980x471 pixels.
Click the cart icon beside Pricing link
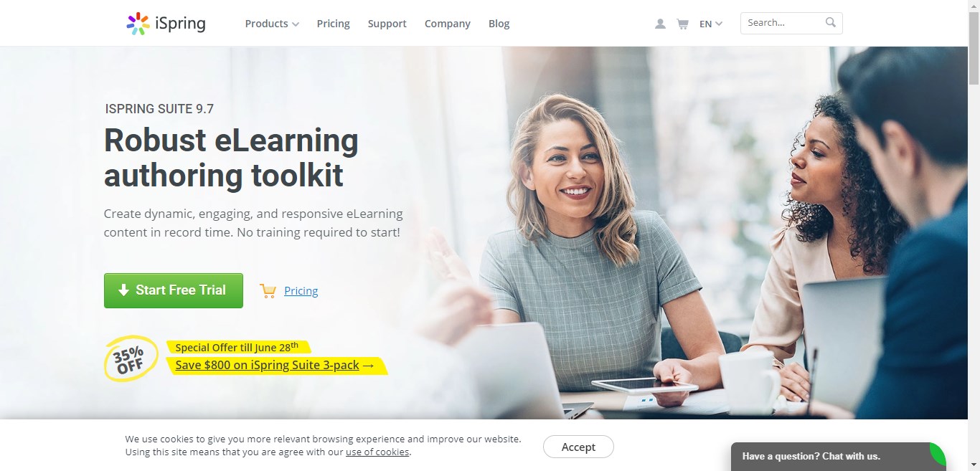click(268, 290)
